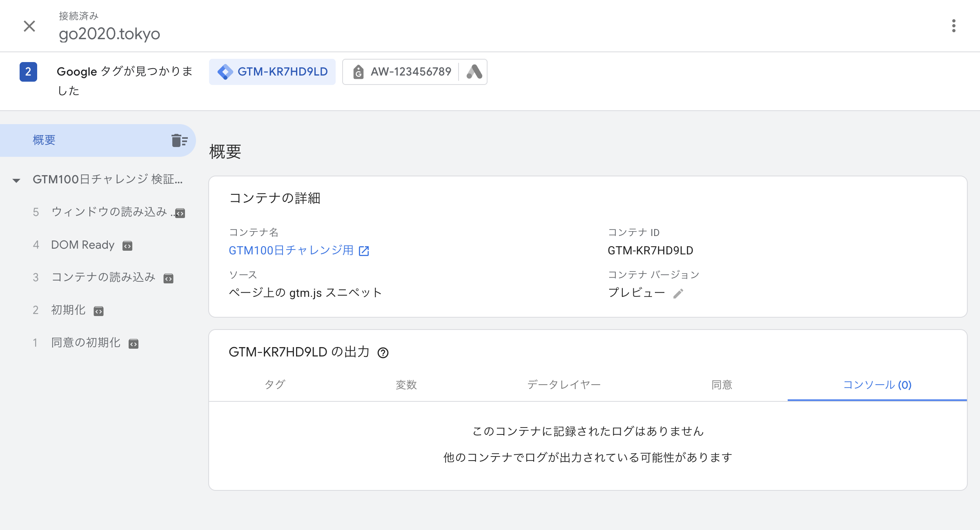Select event 3 コンテナの読み込み
Viewport: 980px width, 530px height.
(103, 278)
